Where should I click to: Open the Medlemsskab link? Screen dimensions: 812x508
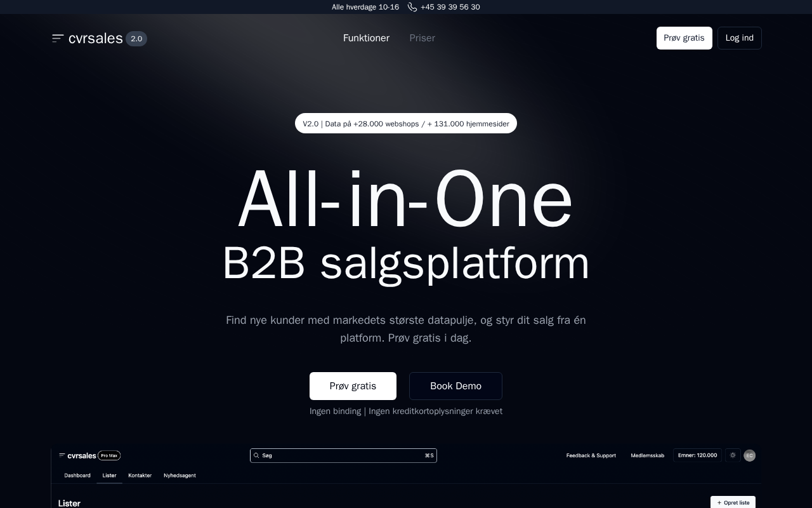(x=647, y=455)
